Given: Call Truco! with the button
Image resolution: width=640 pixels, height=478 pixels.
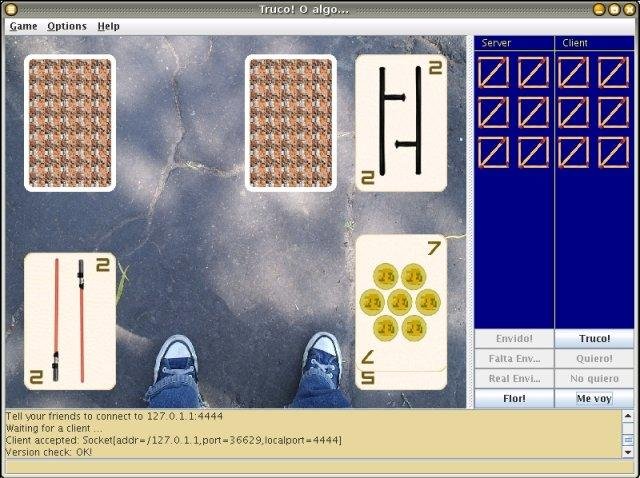Looking at the screenshot, I should click(x=594, y=338).
